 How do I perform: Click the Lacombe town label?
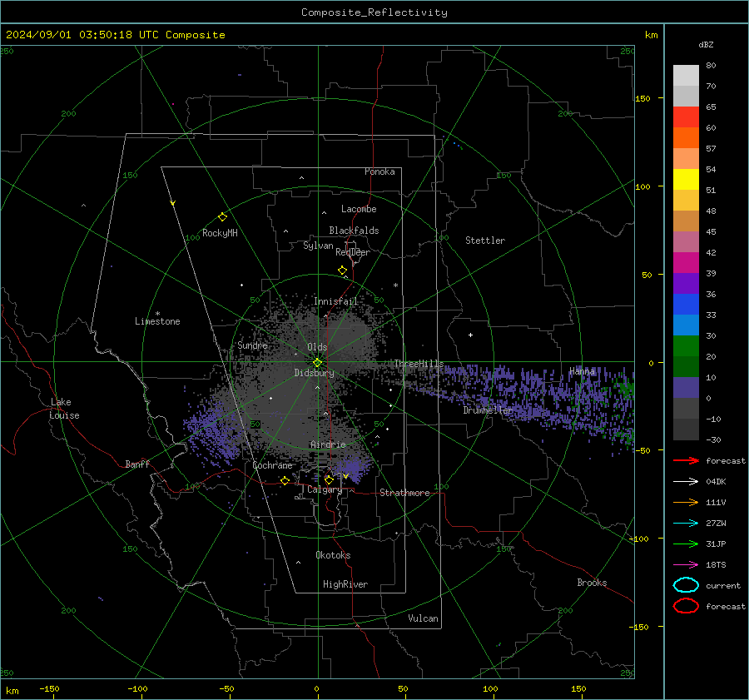tap(359, 209)
